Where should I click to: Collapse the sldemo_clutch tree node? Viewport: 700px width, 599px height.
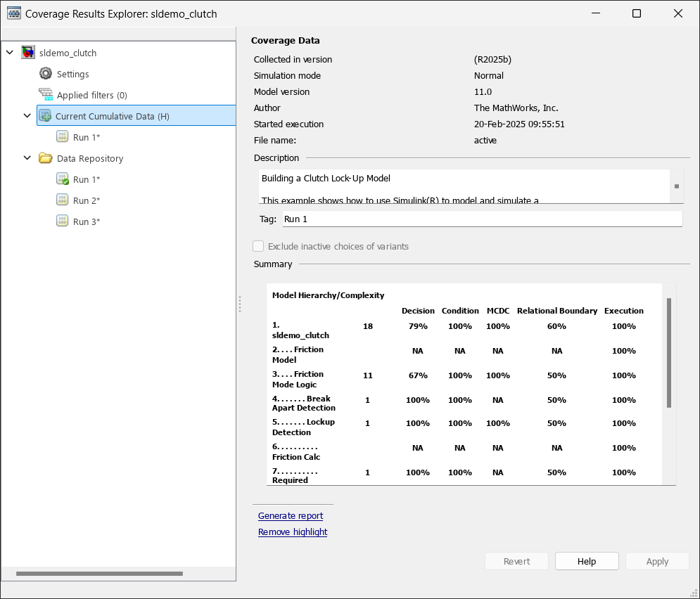click(10, 53)
